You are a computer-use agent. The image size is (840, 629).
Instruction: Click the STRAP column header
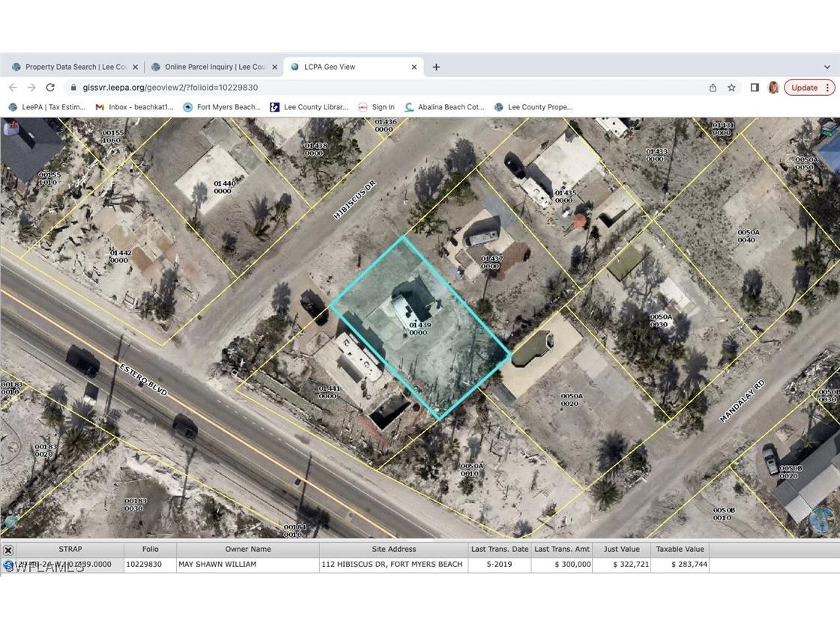point(70,549)
